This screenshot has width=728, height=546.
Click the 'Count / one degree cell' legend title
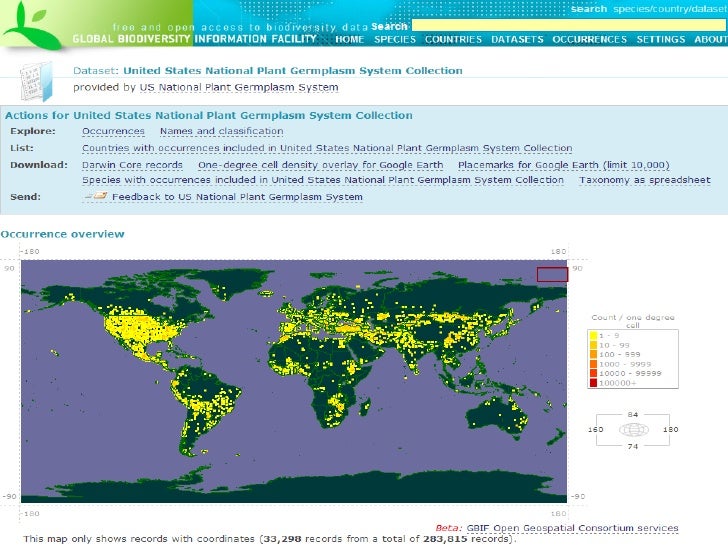coord(633,321)
